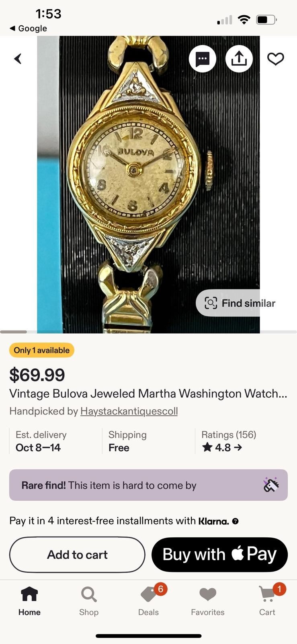Add the Bulova watch to cart
This screenshot has height=644, width=297.
tap(77, 555)
